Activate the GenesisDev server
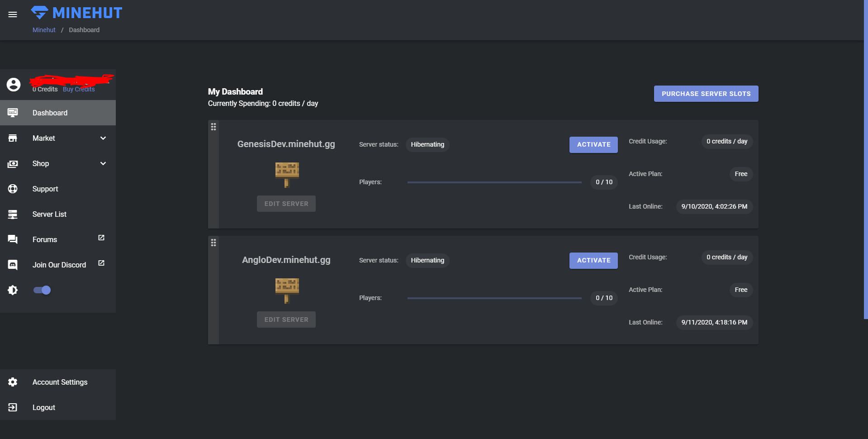The width and height of the screenshot is (868, 439). tap(593, 144)
